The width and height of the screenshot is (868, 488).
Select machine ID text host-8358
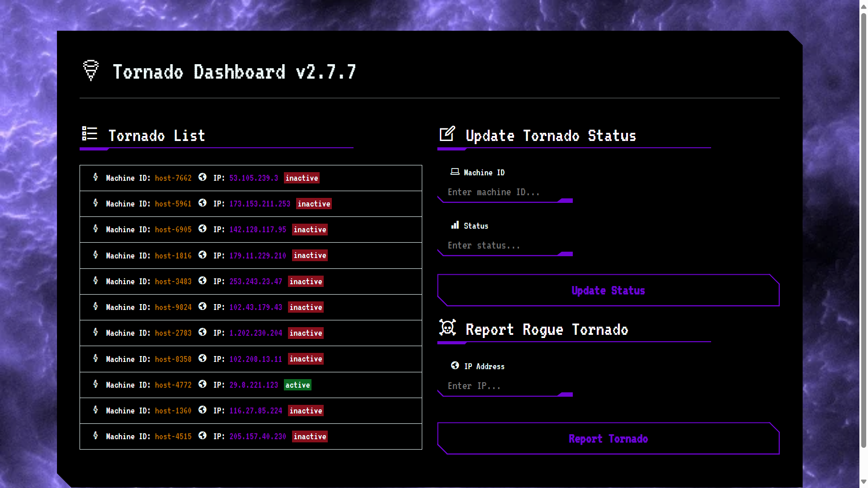click(173, 360)
